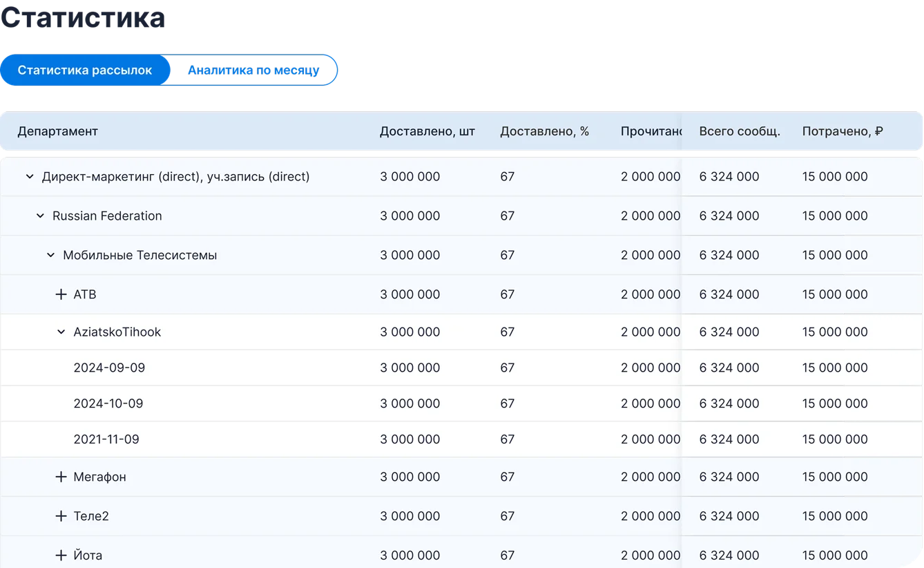The image size is (924, 568).
Task: Click 15 000 000 spent in Теле2 row
Action: pos(835,517)
